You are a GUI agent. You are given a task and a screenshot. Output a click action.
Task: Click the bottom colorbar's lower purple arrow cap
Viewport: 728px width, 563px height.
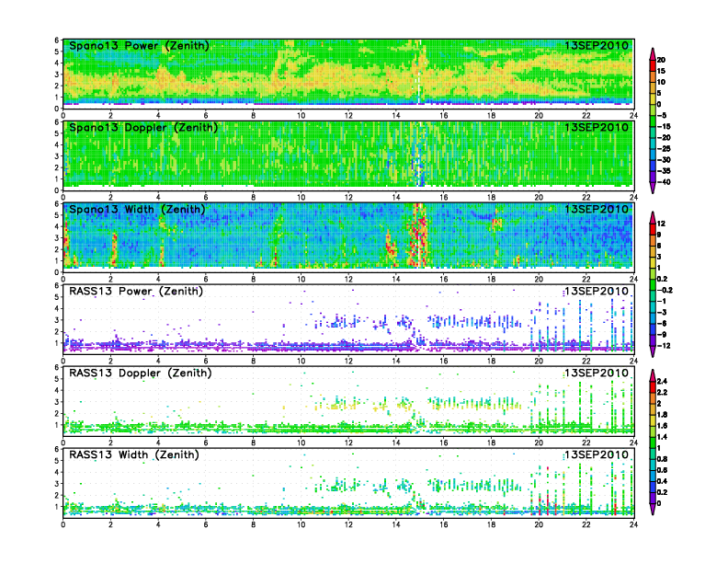[x=653, y=509]
